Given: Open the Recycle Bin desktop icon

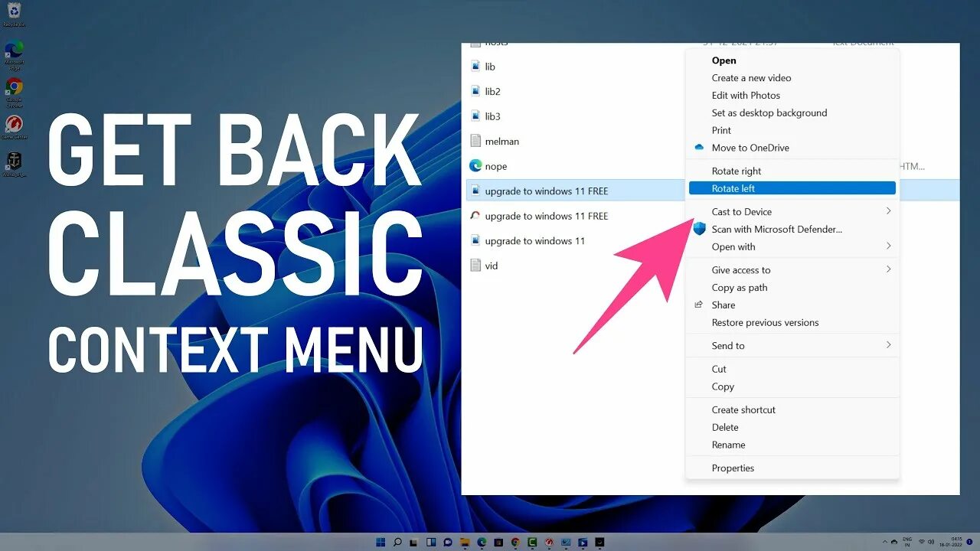Looking at the screenshot, I should (x=14, y=12).
